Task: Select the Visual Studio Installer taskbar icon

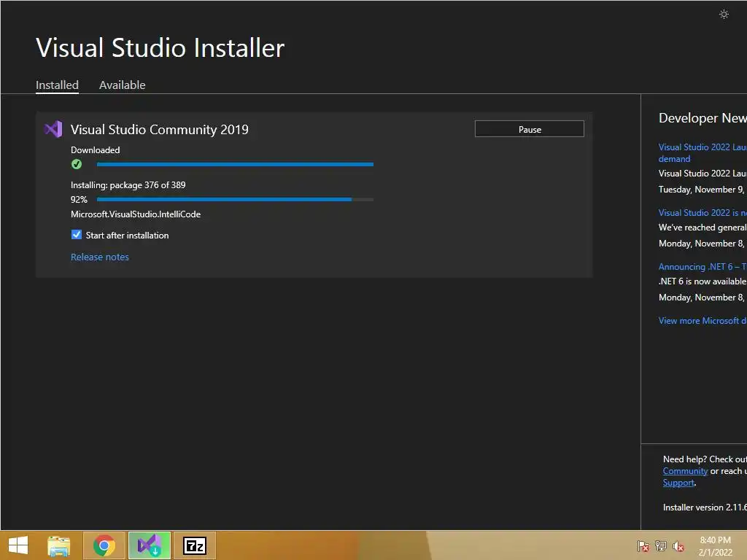Action: point(150,545)
